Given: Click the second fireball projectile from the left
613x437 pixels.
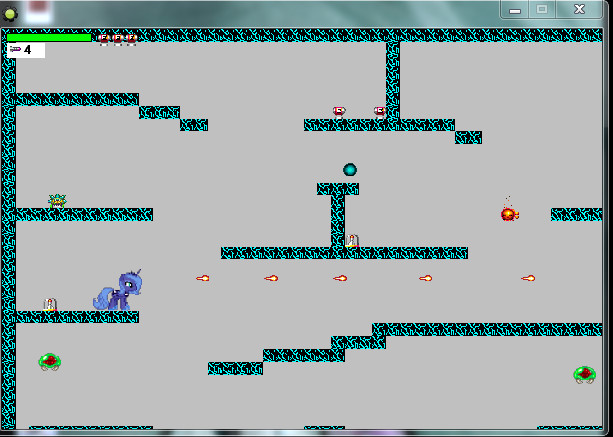Looking at the screenshot, I should (x=271, y=278).
